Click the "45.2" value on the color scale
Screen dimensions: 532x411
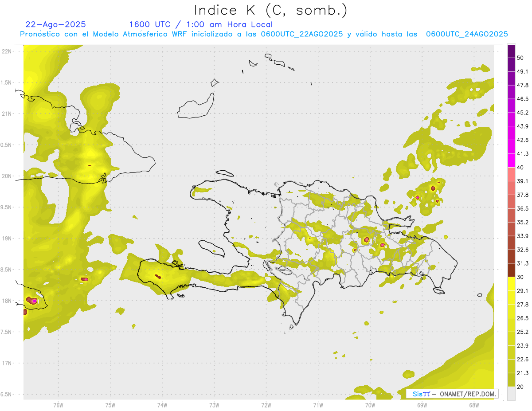pos(523,113)
